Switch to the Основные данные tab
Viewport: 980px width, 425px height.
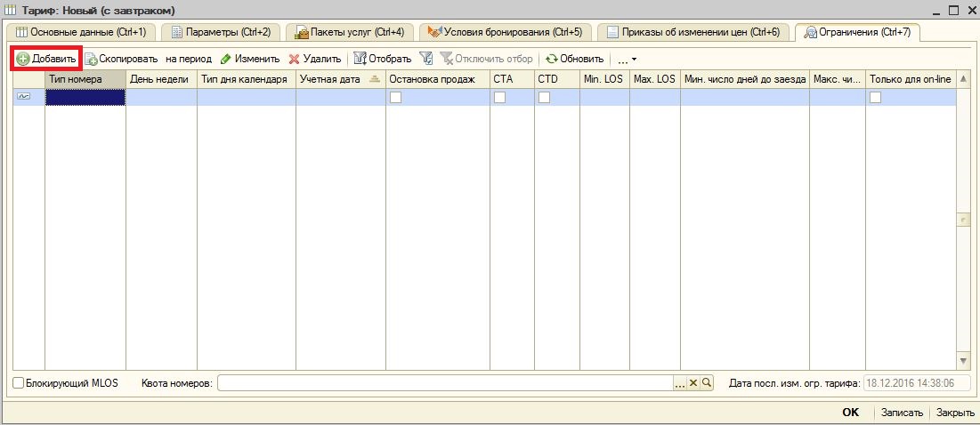[81, 32]
